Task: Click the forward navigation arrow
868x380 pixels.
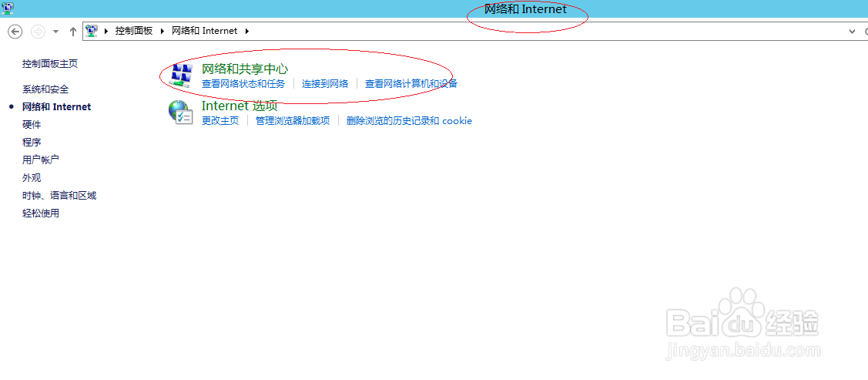Action: click(x=38, y=32)
